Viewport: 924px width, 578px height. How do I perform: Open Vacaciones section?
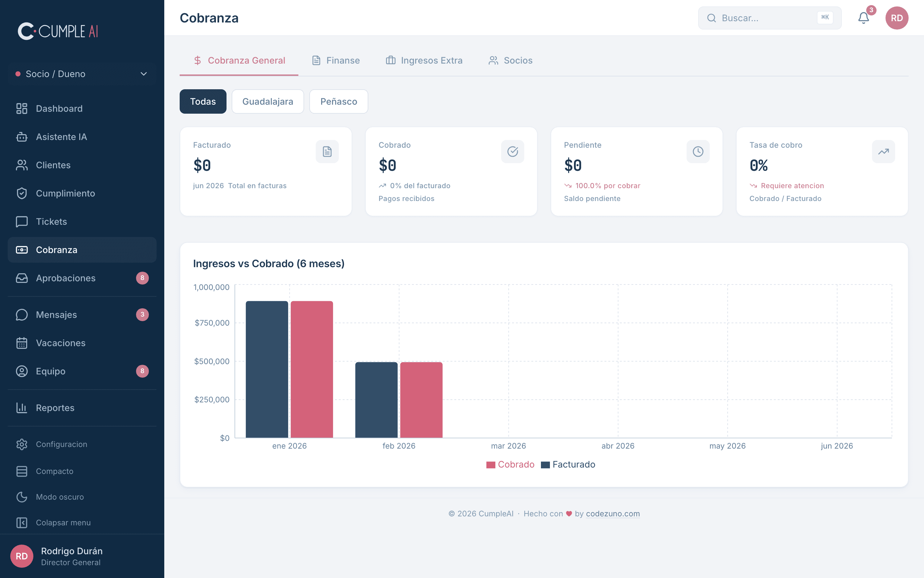click(82, 343)
